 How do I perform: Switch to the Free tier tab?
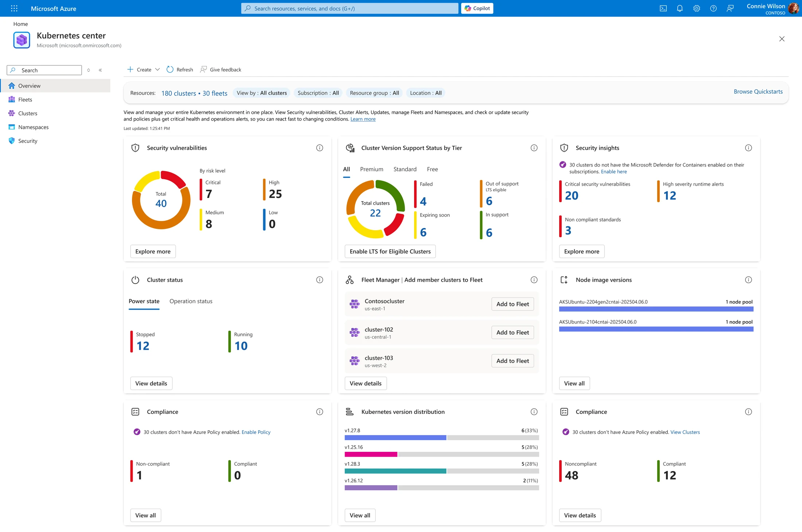[432, 169]
